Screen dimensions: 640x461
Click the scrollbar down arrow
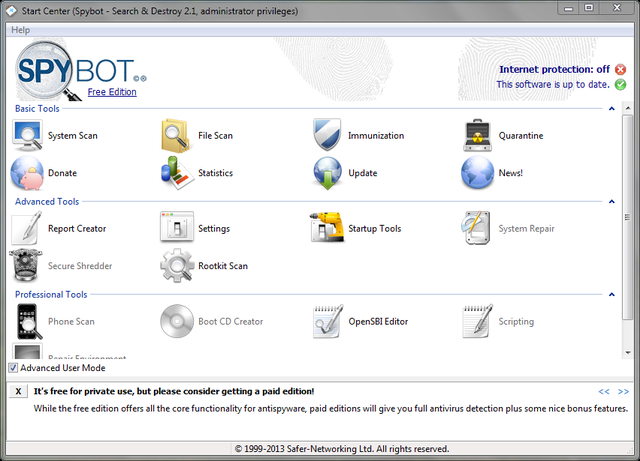(x=628, y=353)
